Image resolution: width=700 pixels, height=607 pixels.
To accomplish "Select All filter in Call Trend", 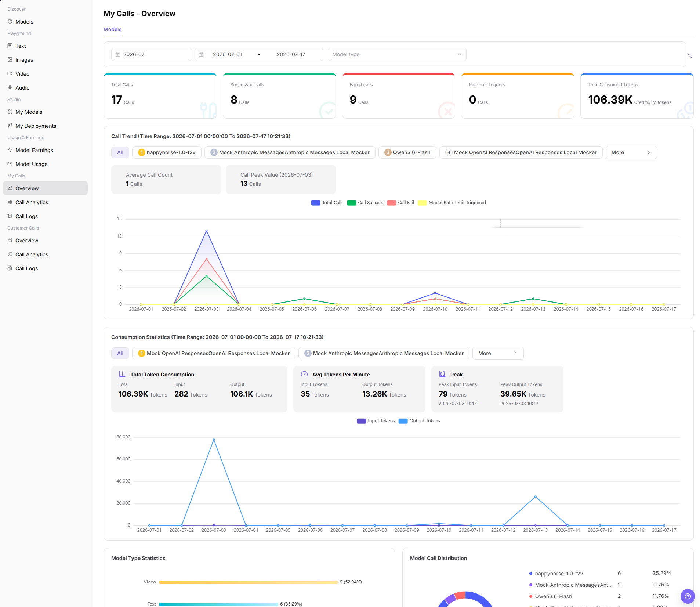I will (120, 152).
